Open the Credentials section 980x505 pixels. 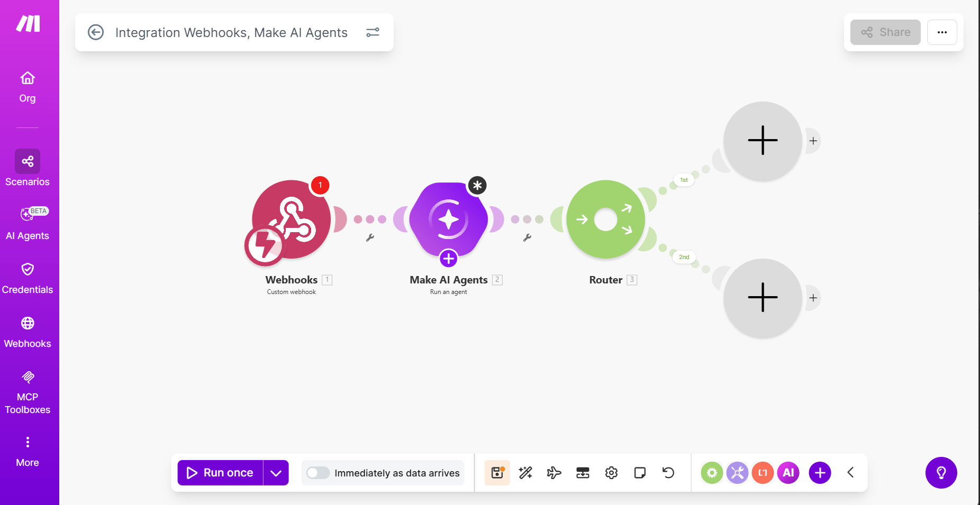pos(28,278)
